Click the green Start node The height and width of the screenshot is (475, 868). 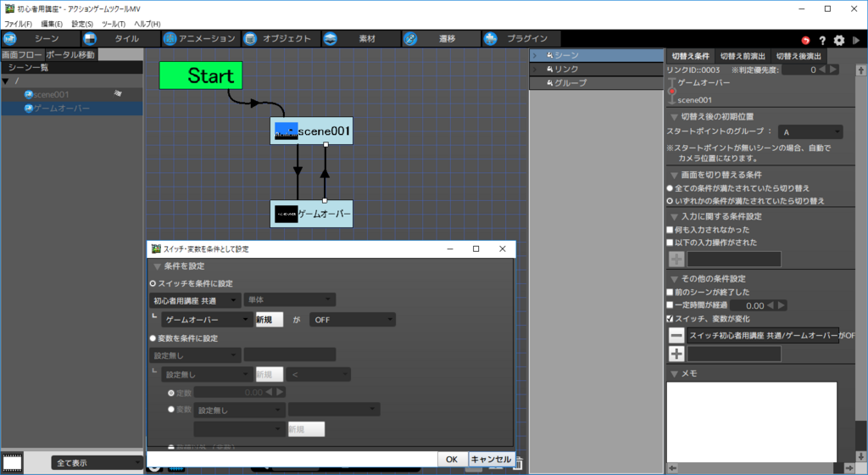coord(201,75)
